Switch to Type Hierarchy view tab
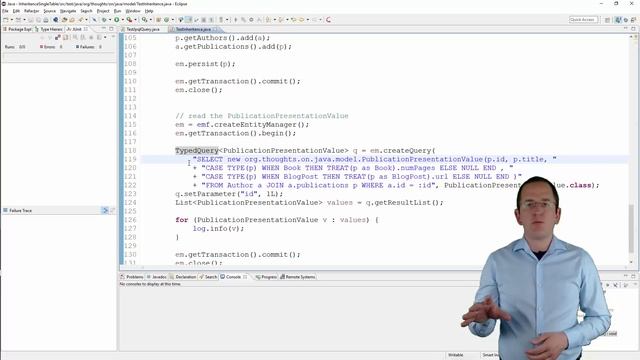Viewport: 640px width, 360px height. coord(49,29)
